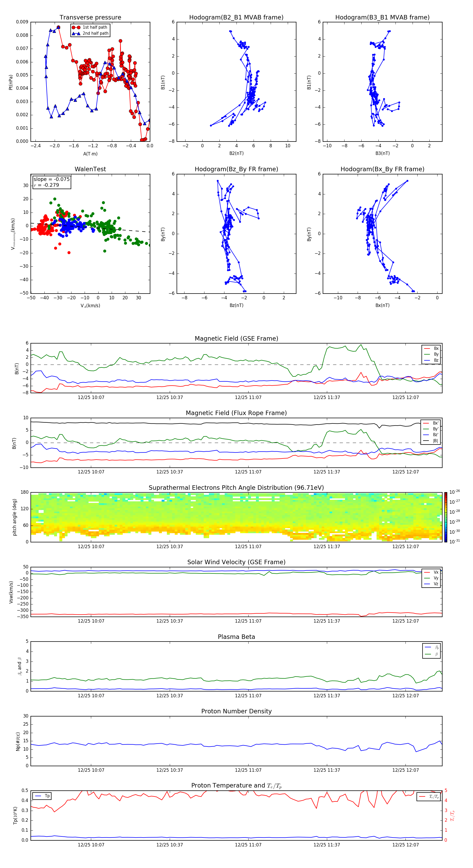Viewport: 473px width, 868px height.
Task: Click the 'Vy' legend entry
Action: (x=432, y=578)
